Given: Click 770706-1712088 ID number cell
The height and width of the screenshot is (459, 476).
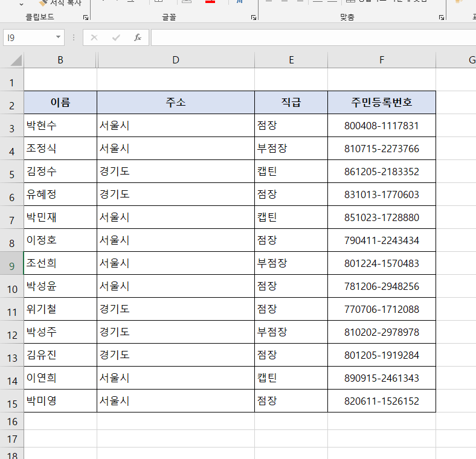Looking at the screenshot, I should [x=382, y=309].
